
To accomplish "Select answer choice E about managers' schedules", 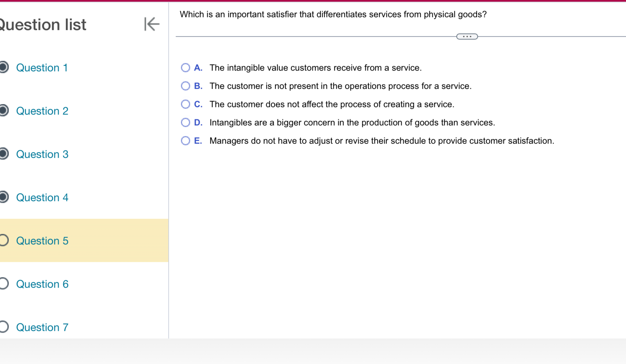I will [x=185, y=141].
